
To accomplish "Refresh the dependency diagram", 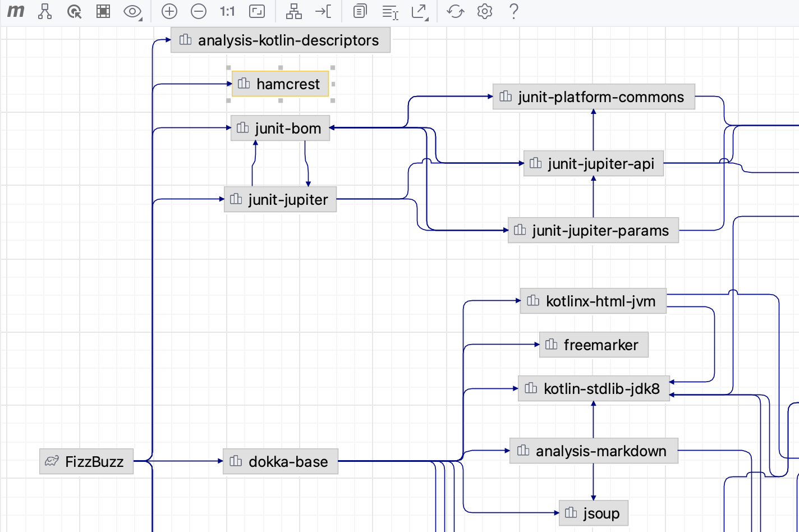I will (455, 11).
